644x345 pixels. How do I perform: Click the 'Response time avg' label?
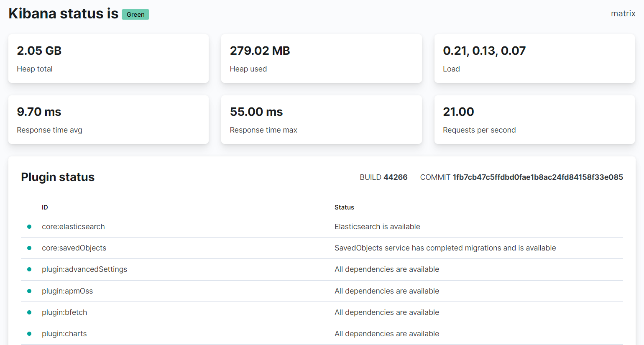click(49, 130)
